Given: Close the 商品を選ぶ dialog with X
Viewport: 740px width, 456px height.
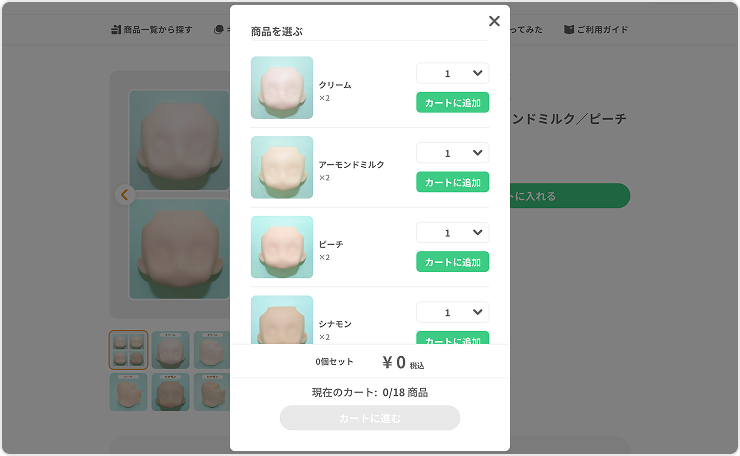Looking at the screenshot, I should point(494,21).
